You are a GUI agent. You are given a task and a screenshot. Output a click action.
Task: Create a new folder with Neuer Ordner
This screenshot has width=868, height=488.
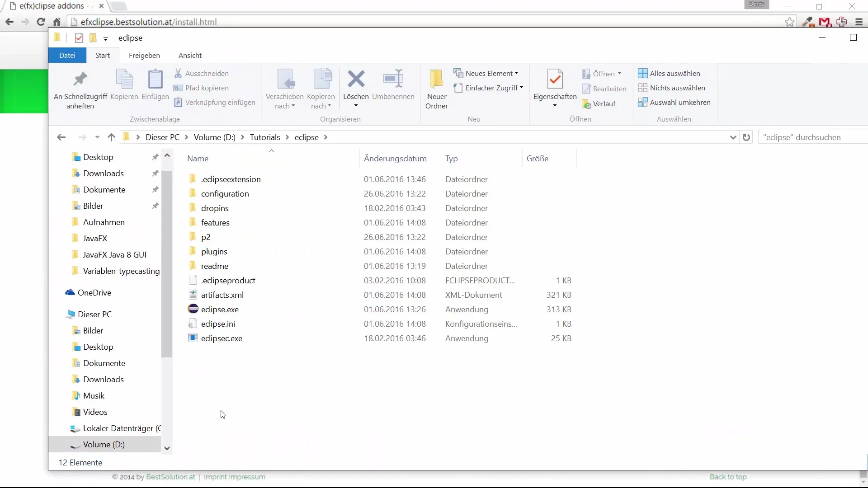point(436,89)
